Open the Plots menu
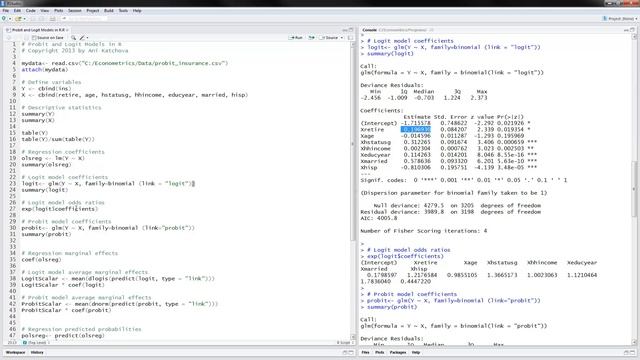 pyautogui.click(x=58, y=11)
